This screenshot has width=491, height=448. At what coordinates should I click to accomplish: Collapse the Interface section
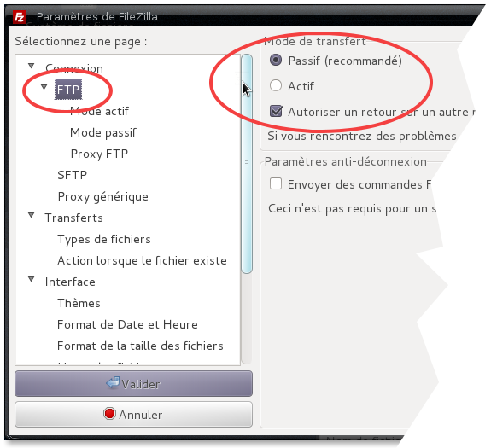coord(31,279)
